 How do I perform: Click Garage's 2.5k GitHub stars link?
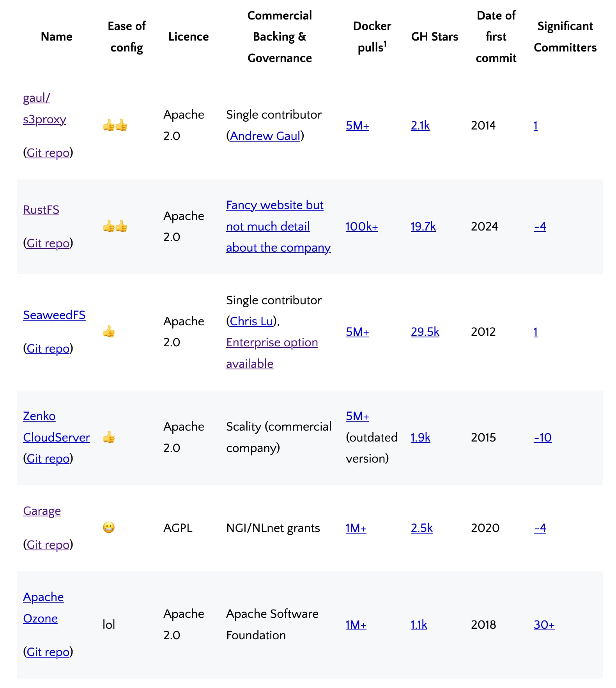421,528
